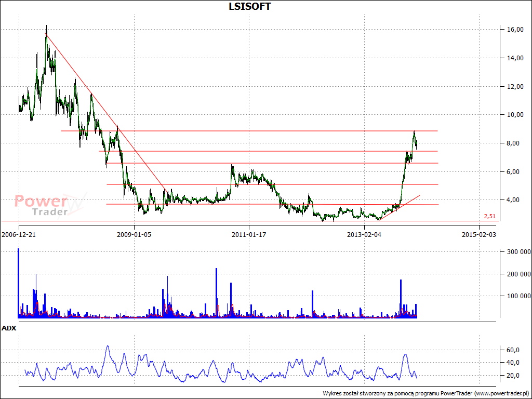Click the red 2,51 support level value
The height and width of the screenshot is (399, 532).
tap(489, 216)
